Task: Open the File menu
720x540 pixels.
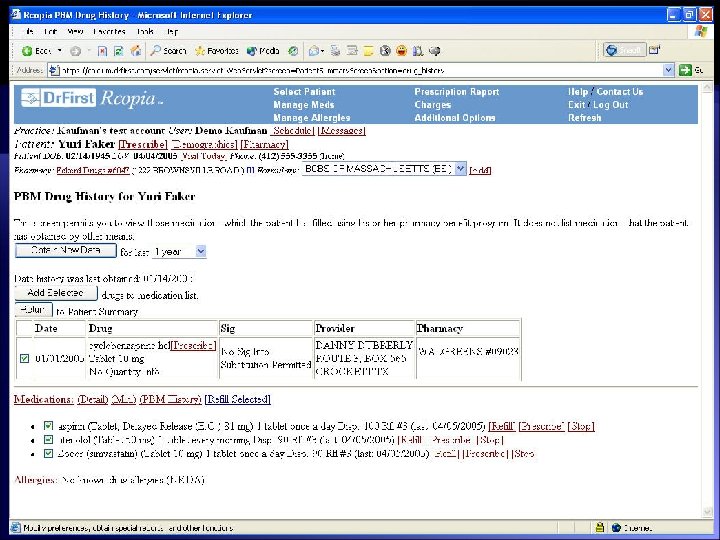Action: [29, 32]
